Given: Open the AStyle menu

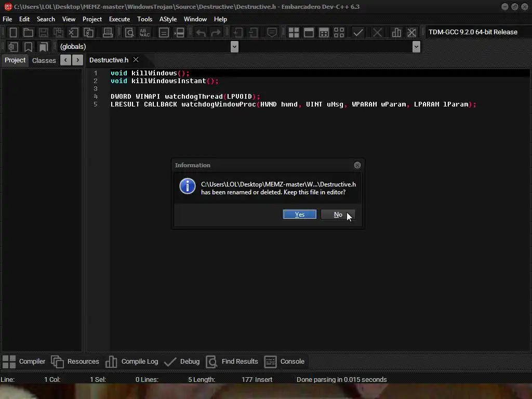Looking at the screenshot, I should click(168, 19).
